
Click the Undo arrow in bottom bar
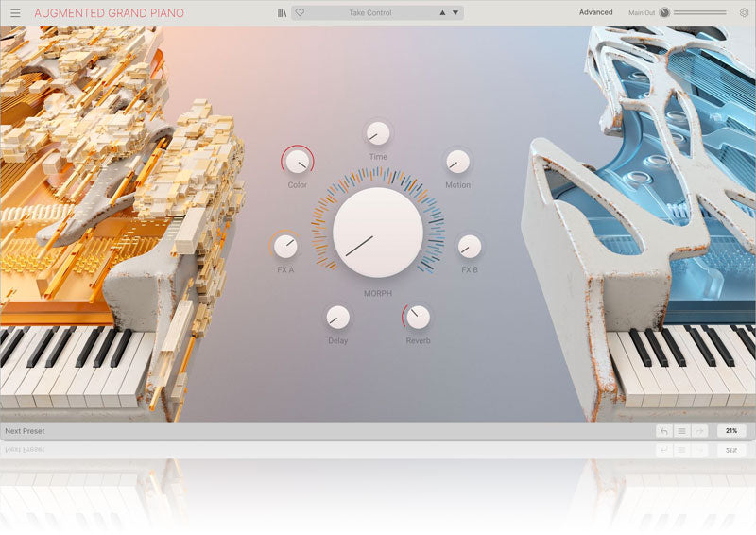[x=664, y=431]
